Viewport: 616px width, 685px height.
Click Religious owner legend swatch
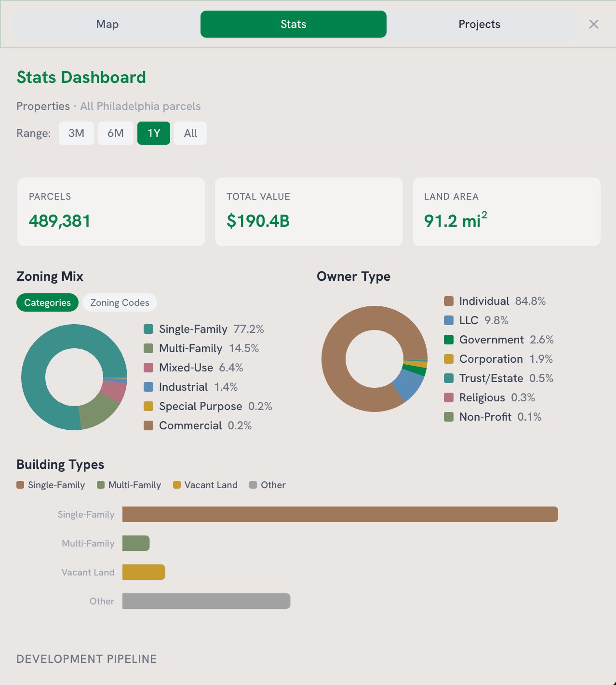(449, 397)
